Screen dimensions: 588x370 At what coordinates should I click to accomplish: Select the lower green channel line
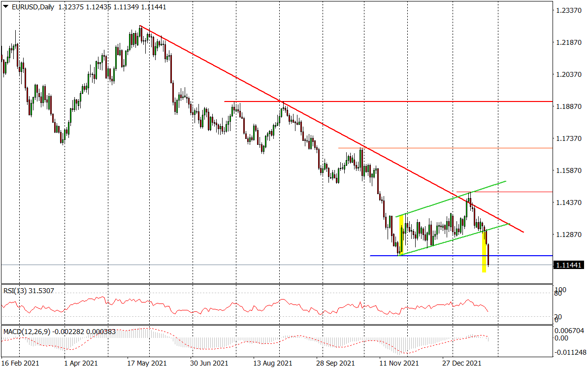454,240
